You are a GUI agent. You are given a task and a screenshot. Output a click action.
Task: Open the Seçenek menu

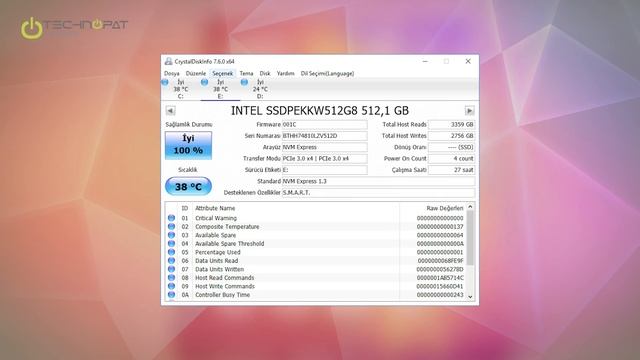[x=223, y=73]
